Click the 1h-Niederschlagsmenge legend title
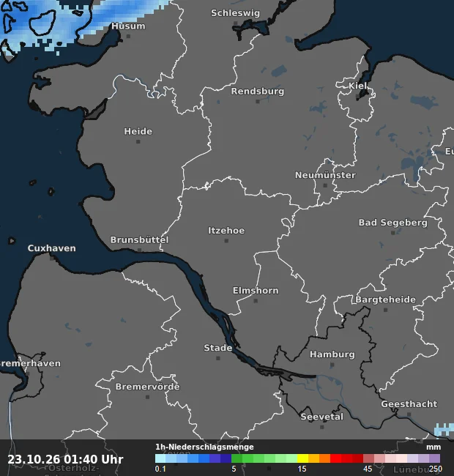 [204, 447]
